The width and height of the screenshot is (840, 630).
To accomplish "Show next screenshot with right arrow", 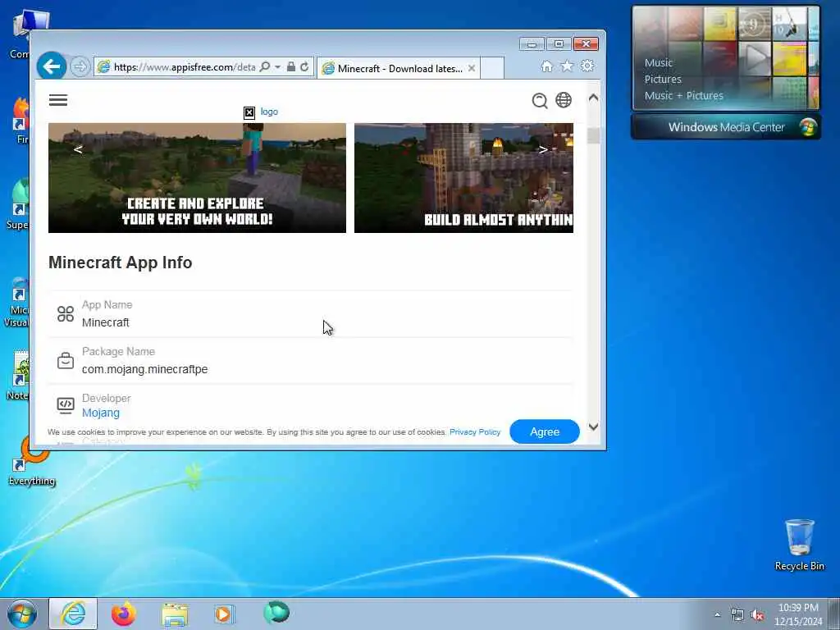I will [543, 149].
